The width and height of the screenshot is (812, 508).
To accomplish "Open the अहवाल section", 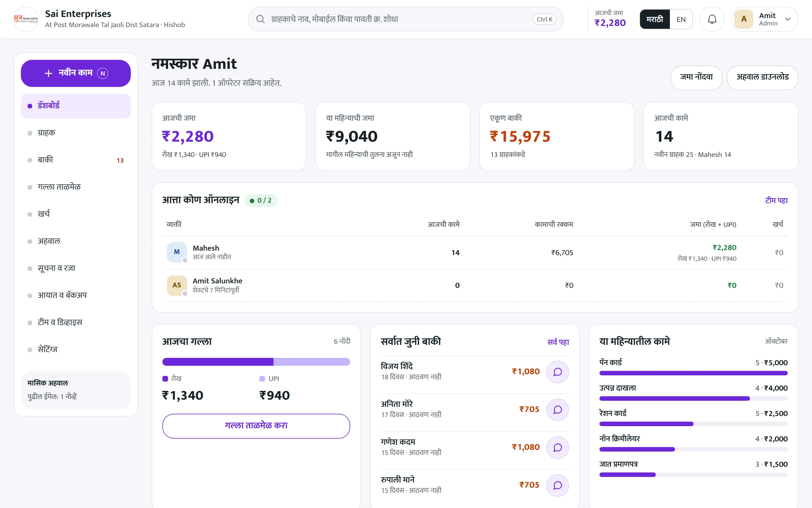I will (x=76, y=241).
